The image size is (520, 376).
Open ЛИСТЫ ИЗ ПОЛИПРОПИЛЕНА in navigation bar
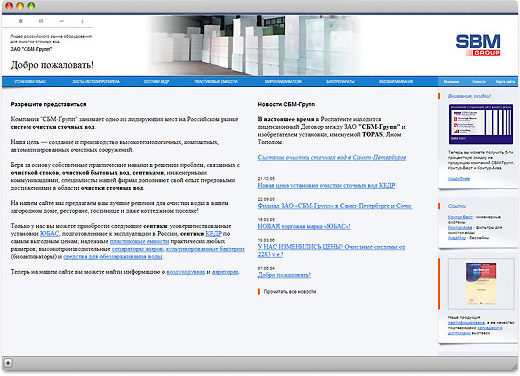[96, 82]
